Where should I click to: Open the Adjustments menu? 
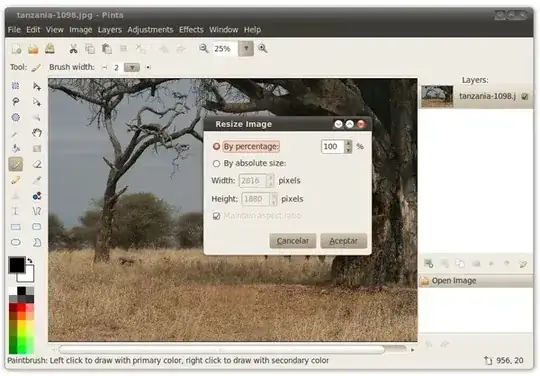click(x=150, y=30)
